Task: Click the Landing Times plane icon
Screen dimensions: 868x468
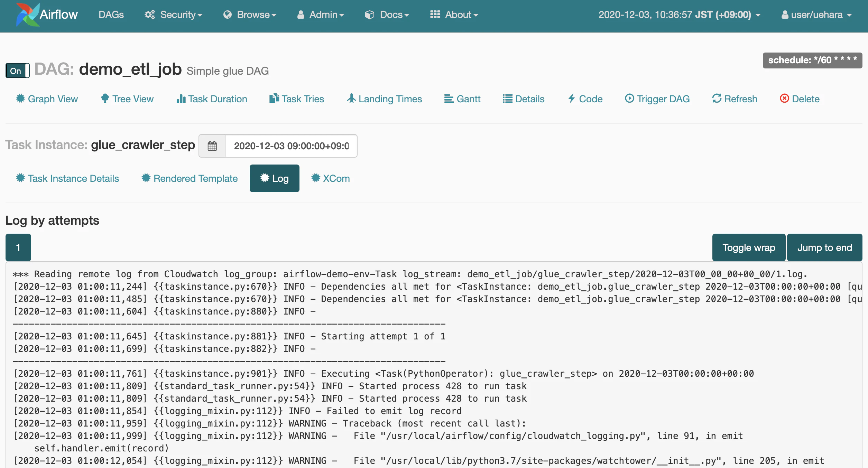Action: pos(351,99)
